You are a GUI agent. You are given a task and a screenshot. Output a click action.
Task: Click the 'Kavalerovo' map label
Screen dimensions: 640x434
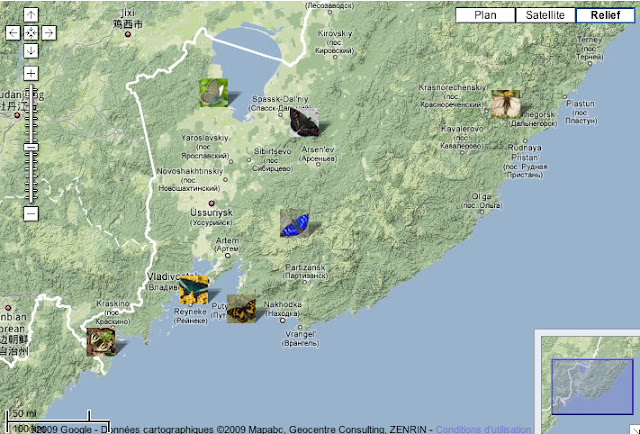pos(462,129)
